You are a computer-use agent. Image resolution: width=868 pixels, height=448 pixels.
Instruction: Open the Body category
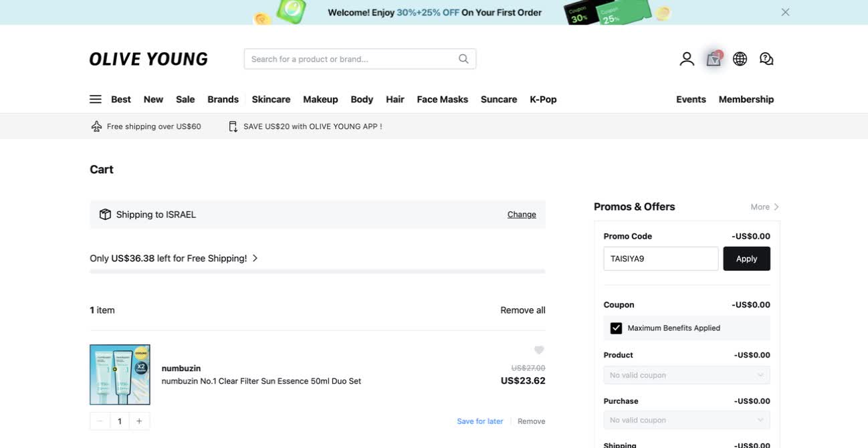tap(362, 99)
